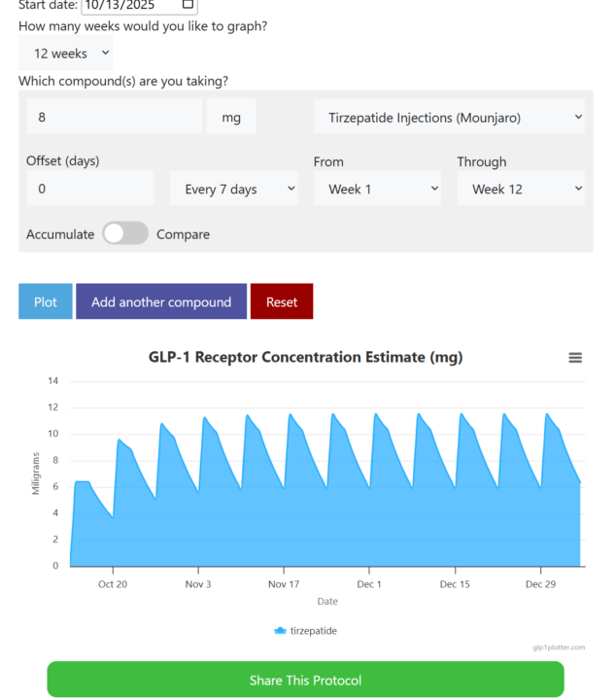
Task: Click the green Share This Protocol button
Action: coord(305,680)
